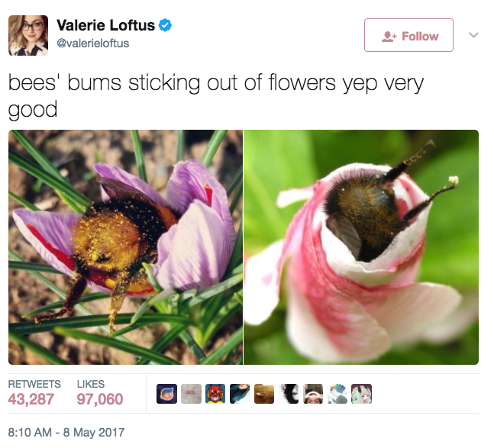The image size is (494, 448).
Task: Click the Follow button
Action: (x=408, y=35)
